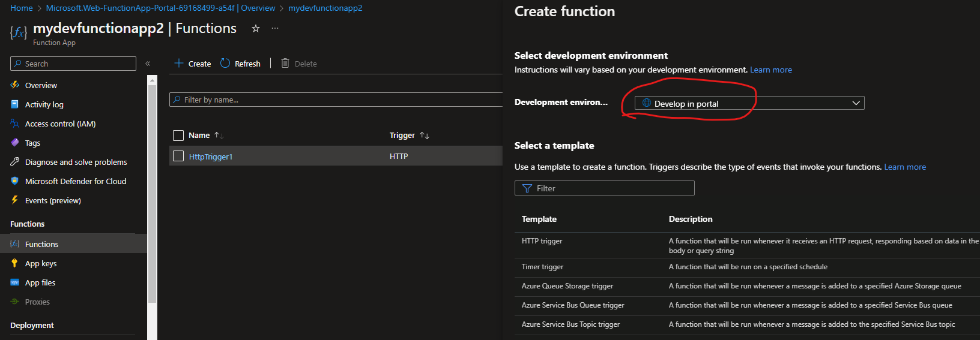Check the HttpTrigger1 row checkbox
The width and height of the screenshot is (980, 340).
178,156
